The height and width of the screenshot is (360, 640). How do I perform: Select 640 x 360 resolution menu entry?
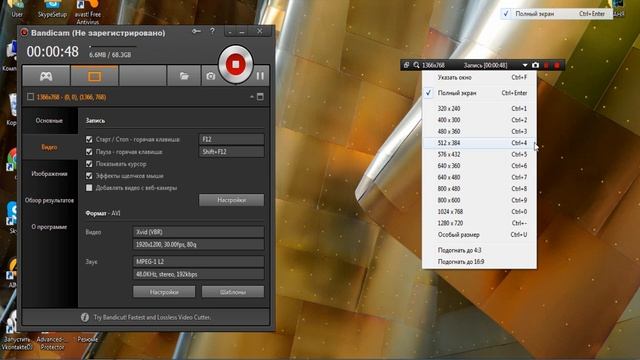click(x=479, y=166)
